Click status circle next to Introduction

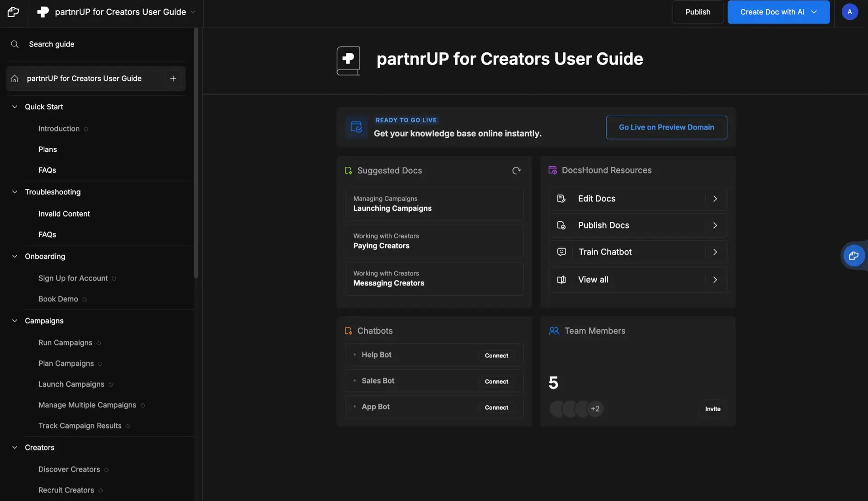point(86,129)
